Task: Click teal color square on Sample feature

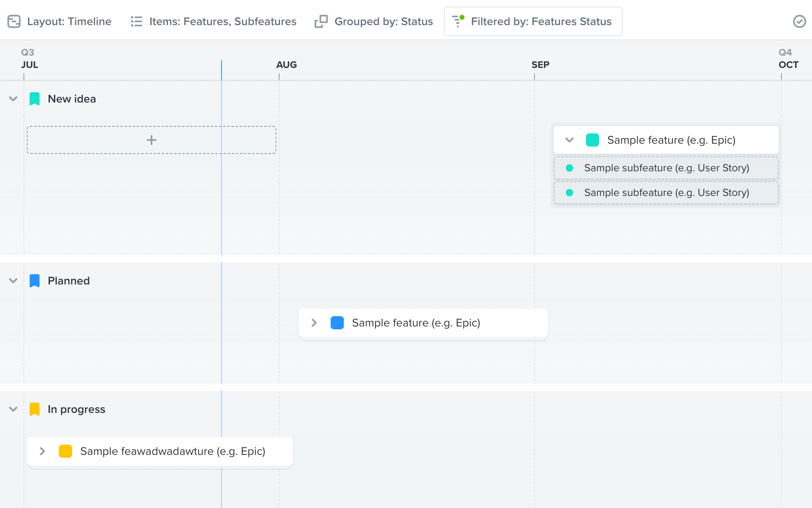Action: click(592, 140)
